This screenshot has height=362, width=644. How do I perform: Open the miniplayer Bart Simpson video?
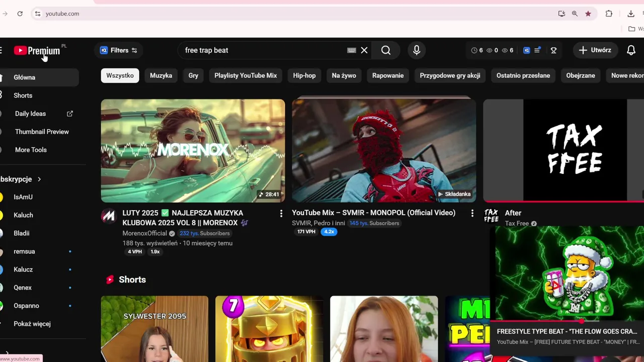point(570,273)
